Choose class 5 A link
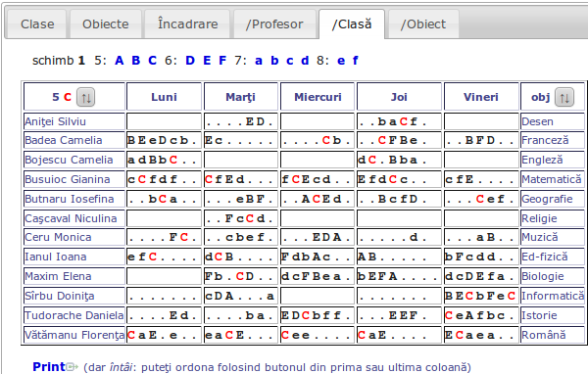Image resolution: width=588 pixels, height=374 pixels. coord(120,61)
